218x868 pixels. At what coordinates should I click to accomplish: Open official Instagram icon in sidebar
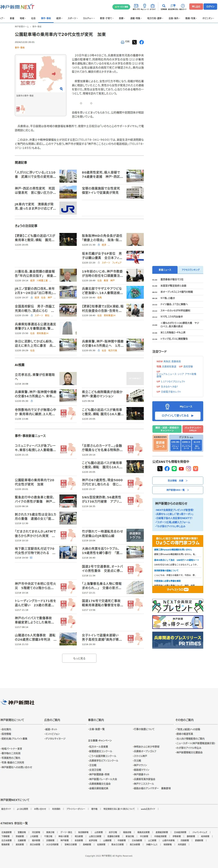[x=188, y=469]
